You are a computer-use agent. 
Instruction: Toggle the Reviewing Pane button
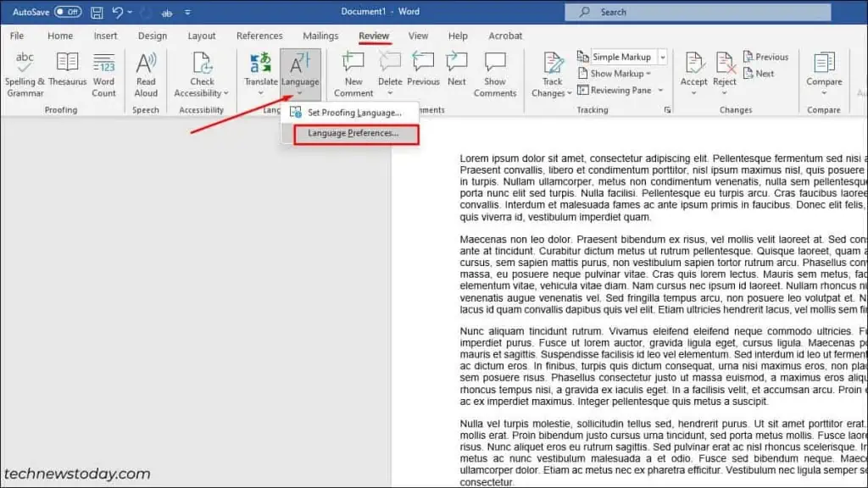(620, 90)
